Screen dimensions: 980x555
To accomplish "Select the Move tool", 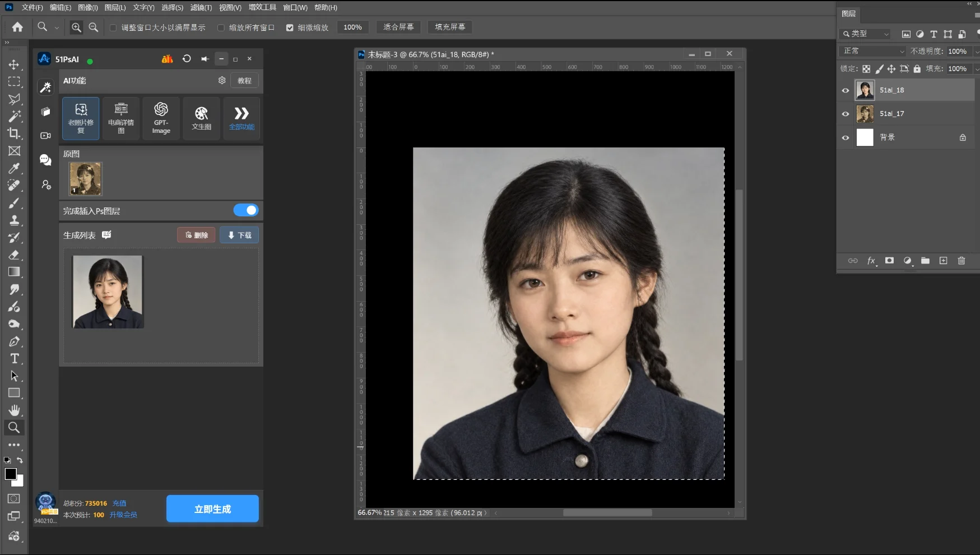I will click(14, 64).
